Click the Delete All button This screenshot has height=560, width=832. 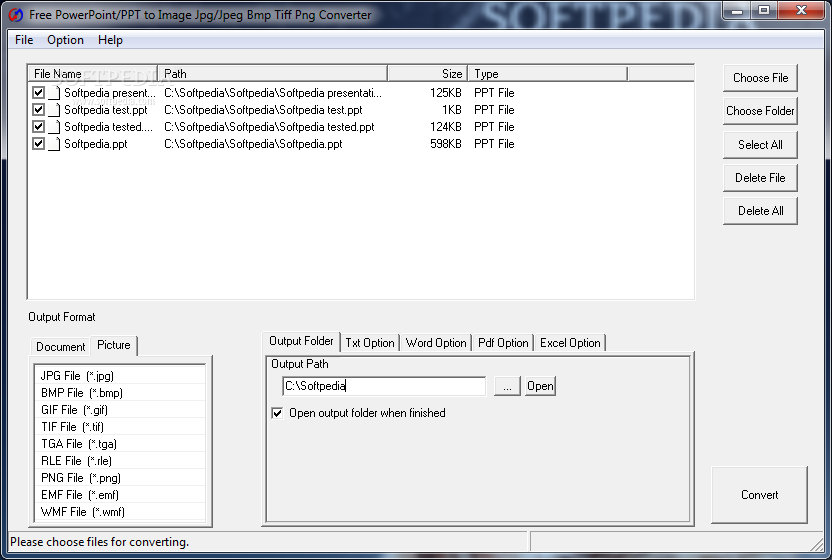click(760, 211)
